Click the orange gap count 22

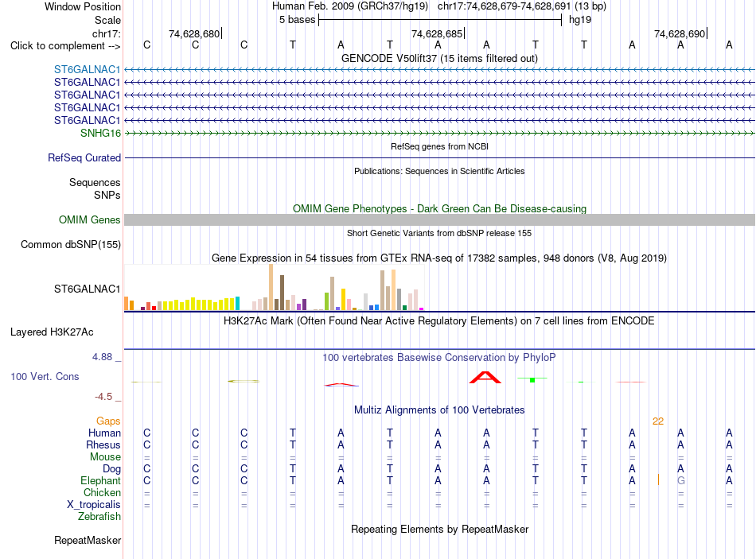[x=658, y=421]
